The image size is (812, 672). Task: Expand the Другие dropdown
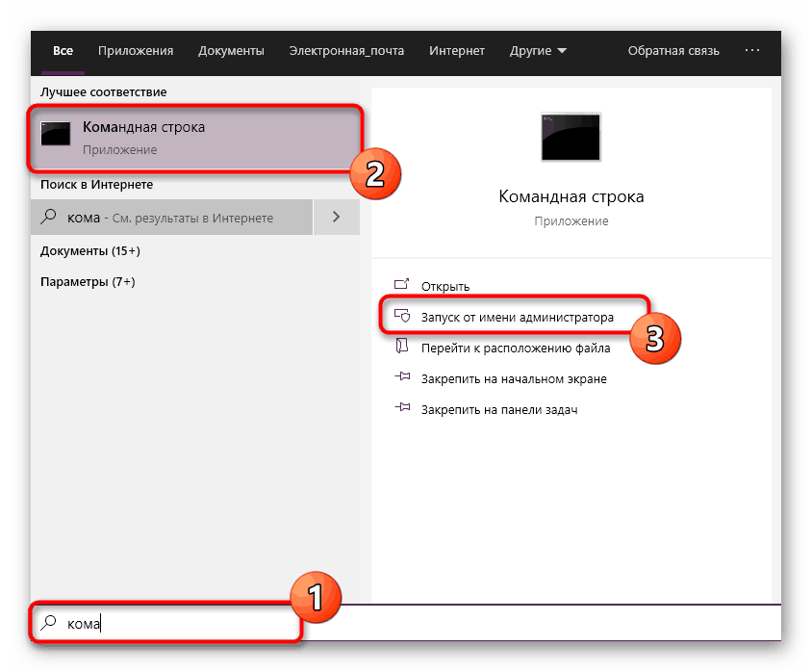coord(538,51)
